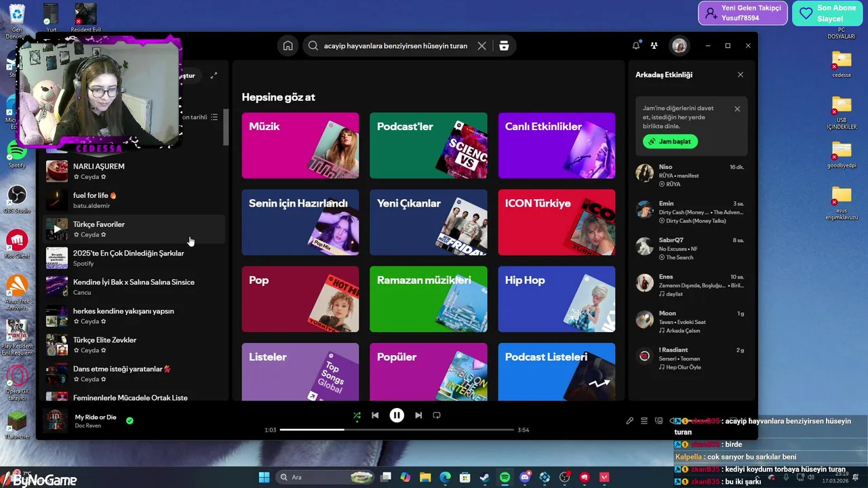
Task: Open the friends activity icon in top bar
Action: click(x=654, y=45)
